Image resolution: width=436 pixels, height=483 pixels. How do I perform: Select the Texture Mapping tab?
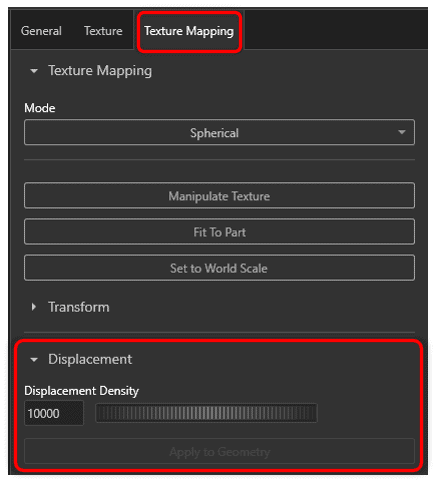pyautogui.click(x=189, y=31)
